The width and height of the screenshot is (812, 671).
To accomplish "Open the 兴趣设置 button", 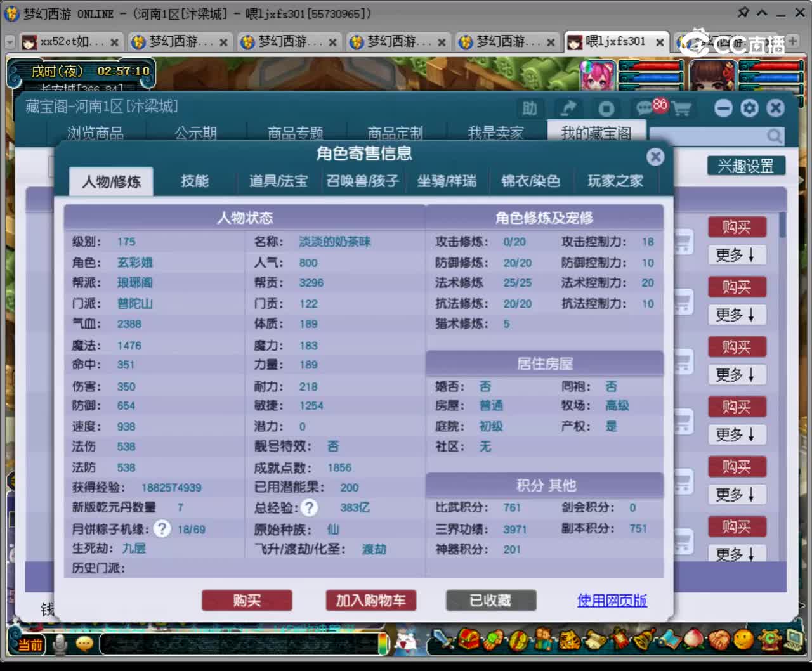I will [x=746, y=166].
